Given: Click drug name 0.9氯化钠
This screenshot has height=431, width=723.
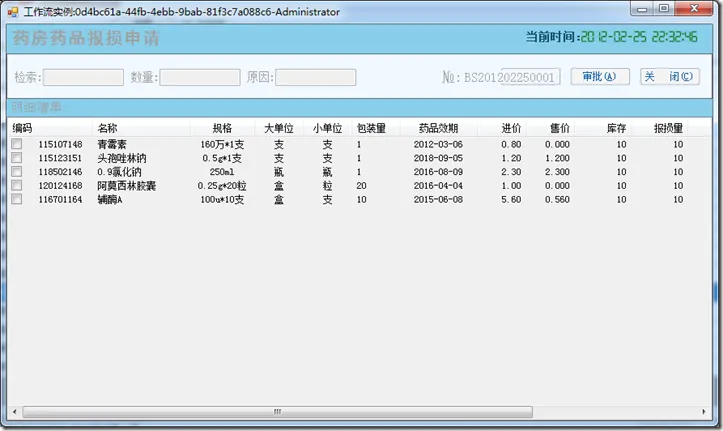Looking at the screenshot, I should tap(119, 172).
